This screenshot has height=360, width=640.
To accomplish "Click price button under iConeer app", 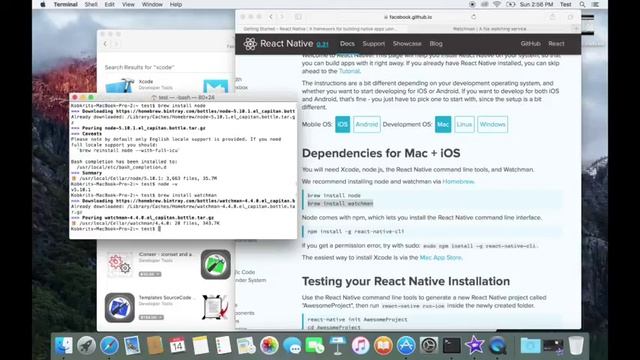I will [x=150, y=274].
